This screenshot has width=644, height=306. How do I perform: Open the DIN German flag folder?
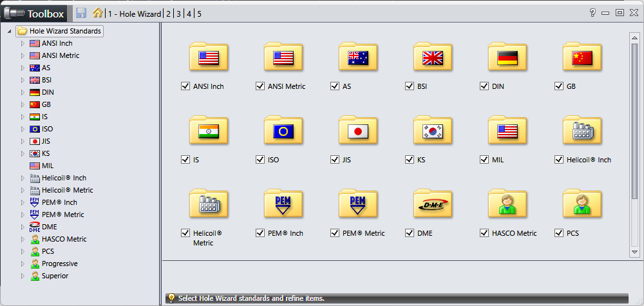coord(507,57)
